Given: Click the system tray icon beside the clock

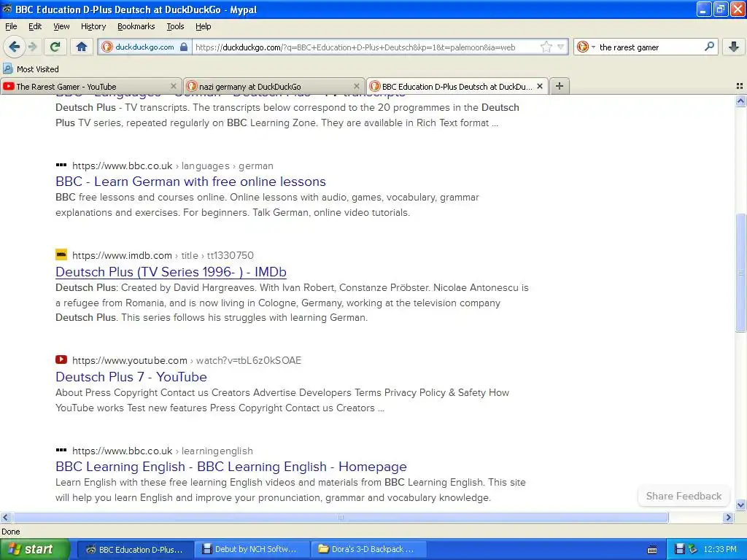Looking at the screenshot, I should tap(693, 549).
